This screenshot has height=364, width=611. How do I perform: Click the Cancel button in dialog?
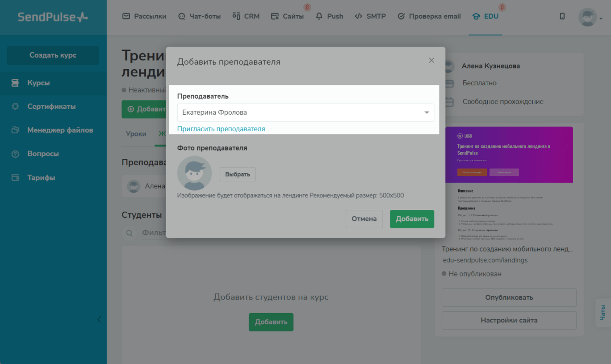(364, 219)
